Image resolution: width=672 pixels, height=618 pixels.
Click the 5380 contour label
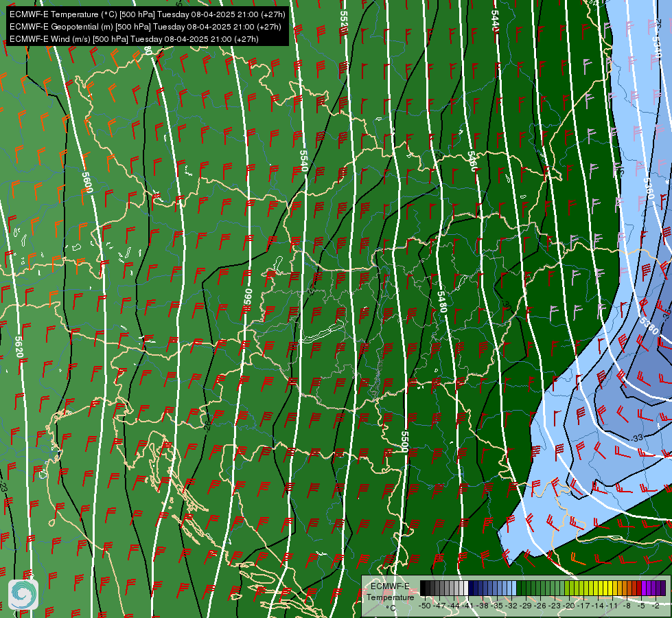click(649, 326)
